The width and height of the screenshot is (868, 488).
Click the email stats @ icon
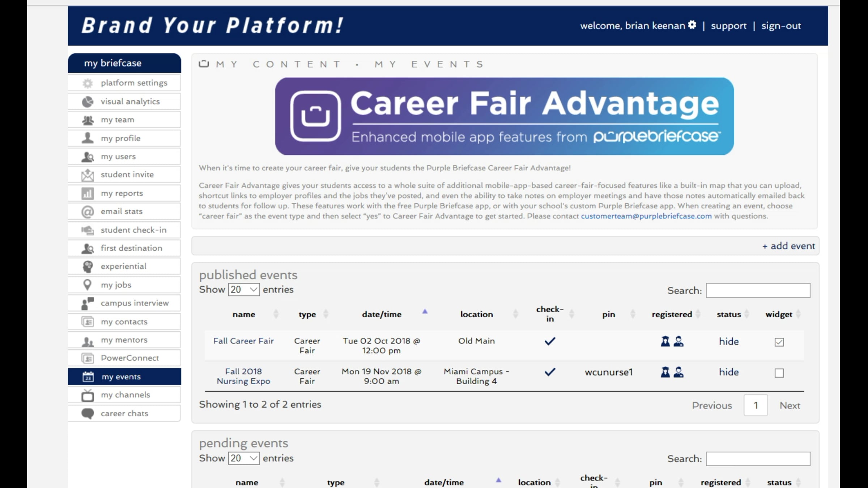[x=88, y=211]
